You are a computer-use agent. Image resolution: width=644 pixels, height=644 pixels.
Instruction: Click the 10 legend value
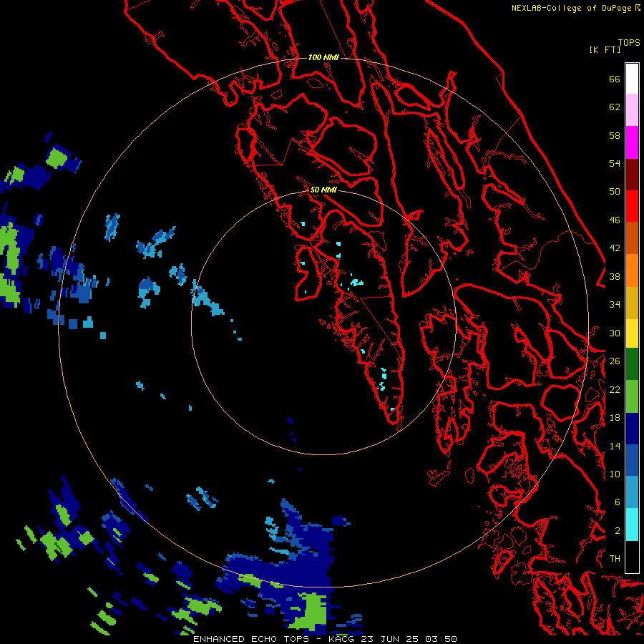point(615,474)
